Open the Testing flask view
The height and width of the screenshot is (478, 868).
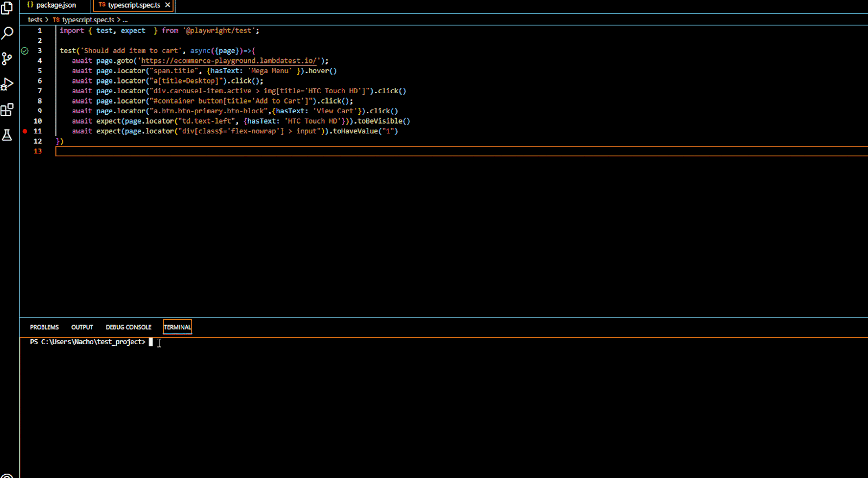(x=7, y=135)
